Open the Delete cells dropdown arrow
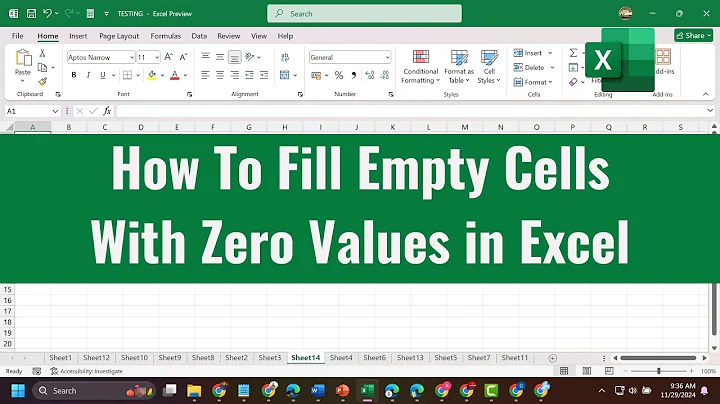The height and width of the screenshot is (404, 720). 552,67
